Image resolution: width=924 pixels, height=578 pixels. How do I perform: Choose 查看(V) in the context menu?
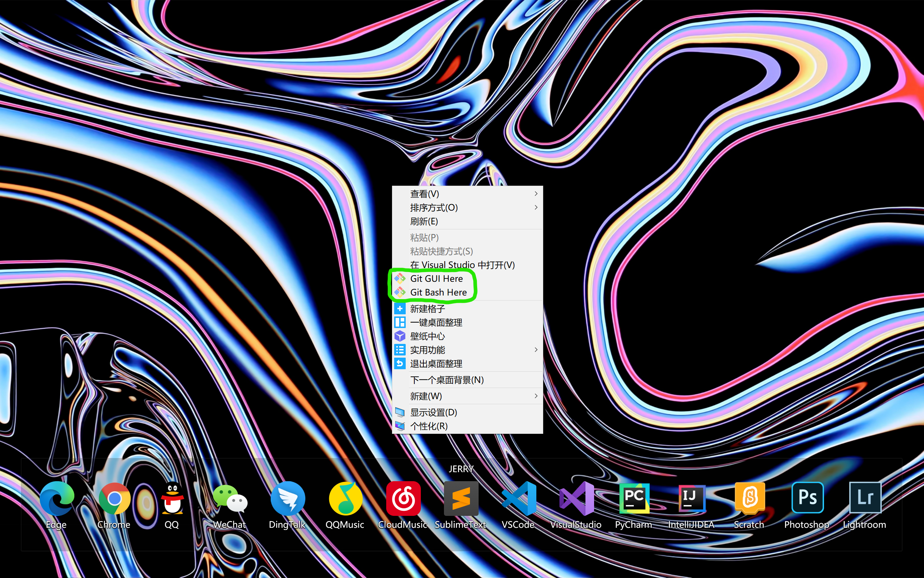pos(467,194)
